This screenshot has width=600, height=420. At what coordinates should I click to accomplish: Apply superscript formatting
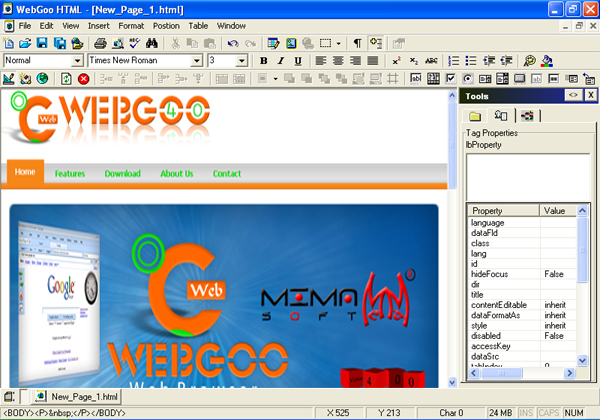click(x=397, y=61)
